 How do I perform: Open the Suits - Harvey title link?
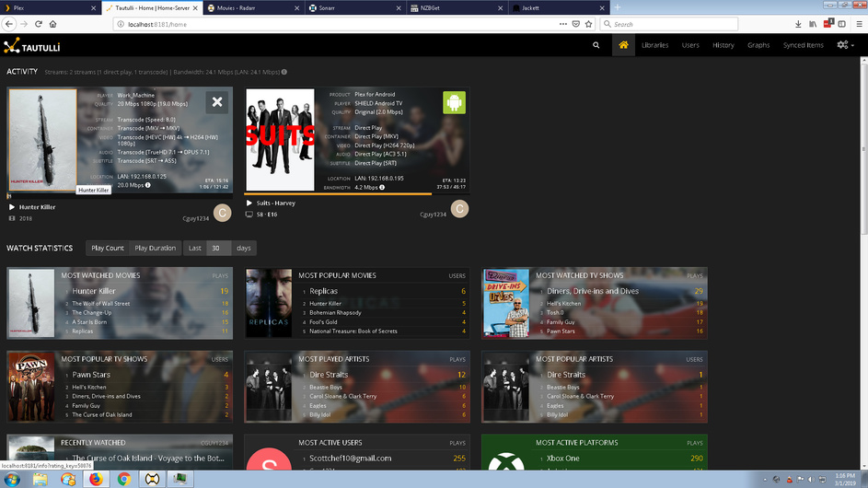pos(275,203)
